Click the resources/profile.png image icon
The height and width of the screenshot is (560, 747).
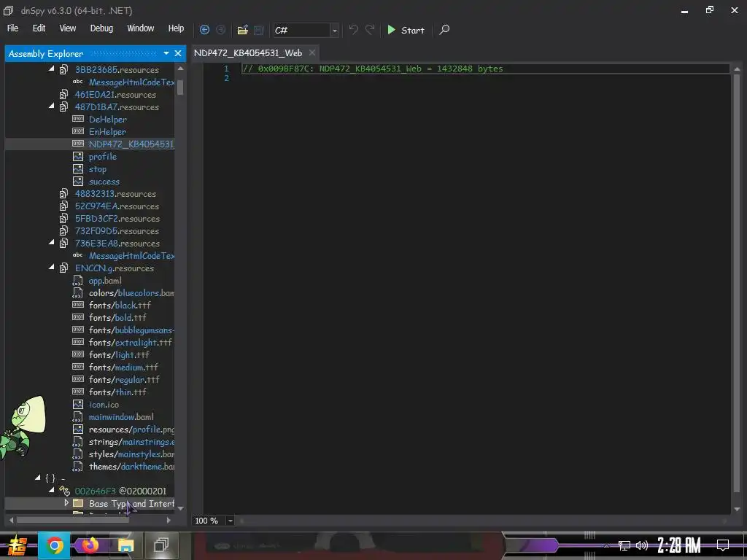pos(78,429)
